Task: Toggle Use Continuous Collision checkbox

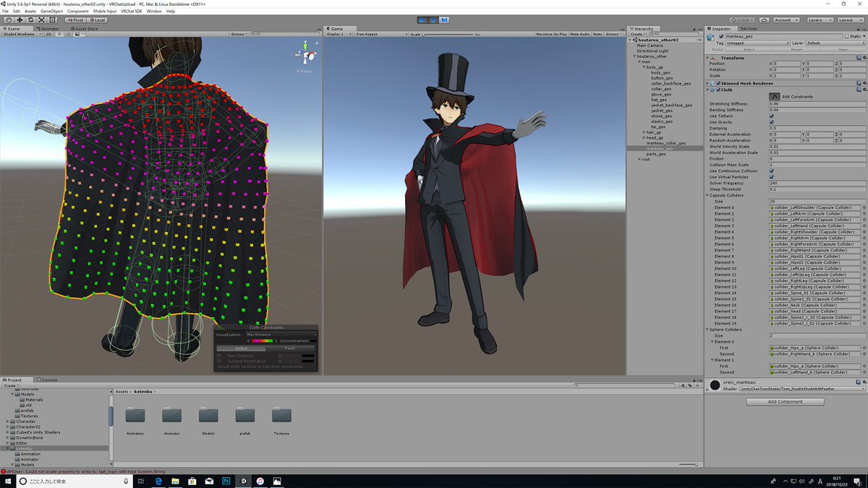Action: 772,171
